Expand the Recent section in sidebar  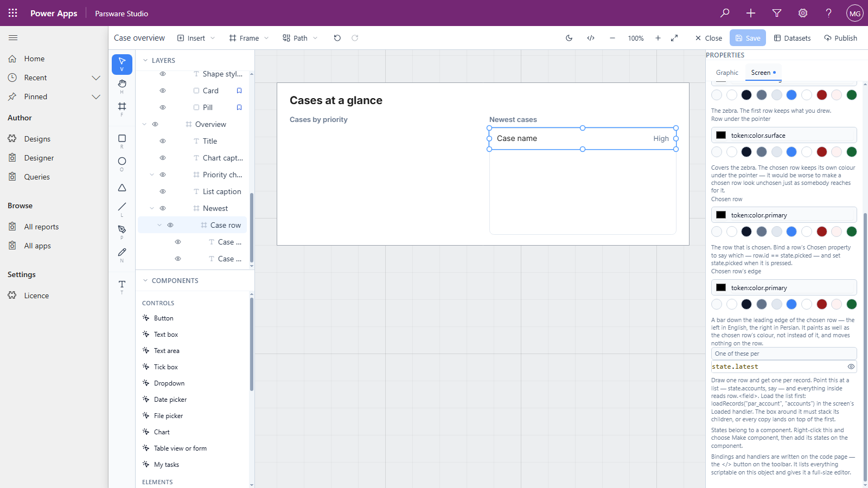(96, 78)
